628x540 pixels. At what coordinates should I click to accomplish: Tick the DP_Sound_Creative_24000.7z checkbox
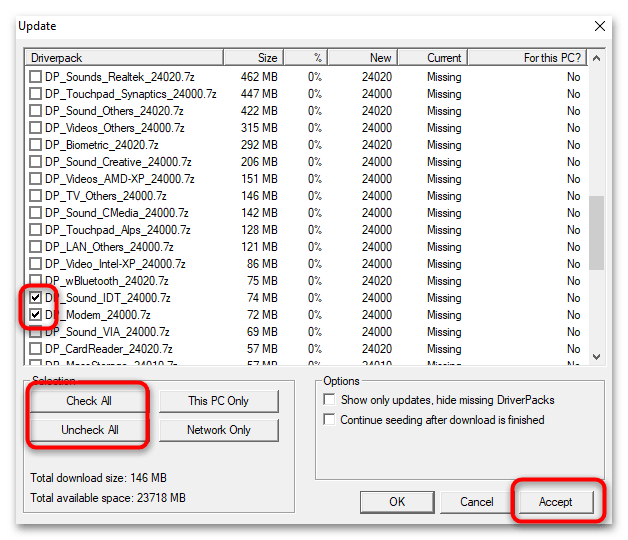coord(36,162)
